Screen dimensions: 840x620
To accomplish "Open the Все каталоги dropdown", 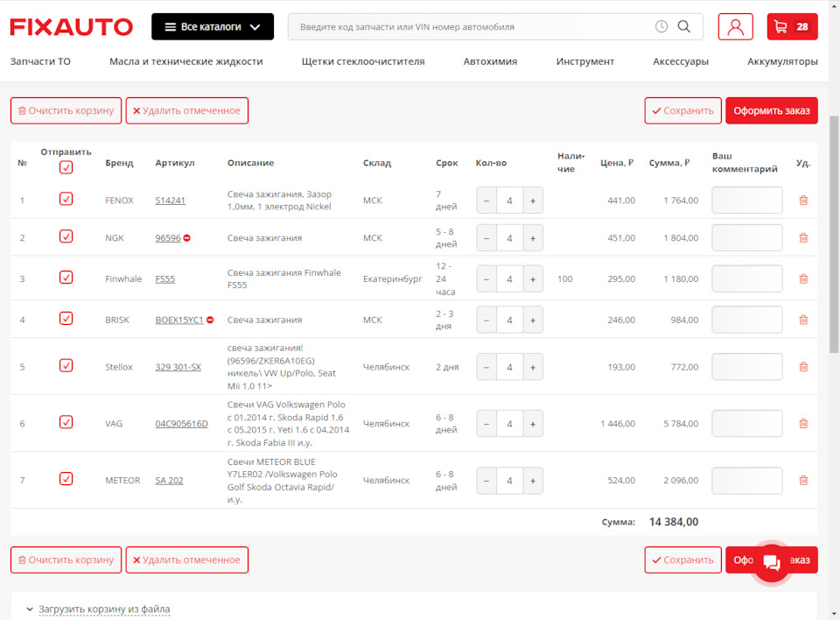I will 213,27.
